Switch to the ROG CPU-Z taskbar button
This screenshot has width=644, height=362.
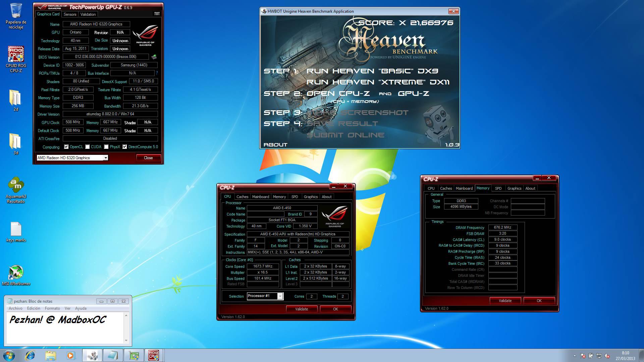[x=154, y=355]
